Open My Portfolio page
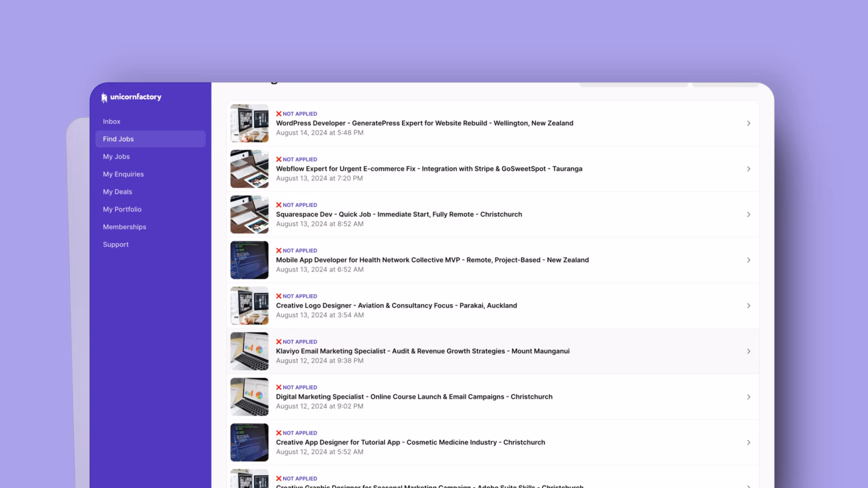 pyautogui.click(x=122, y=209)
